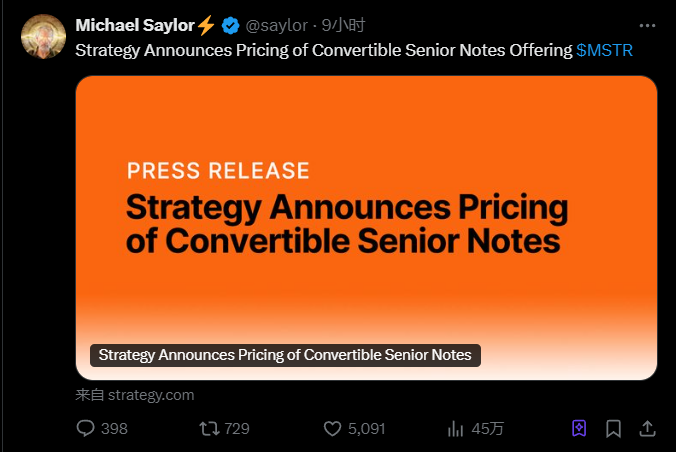The width and height of the screenshot is (676, 452).
Task: Click the 729 repost count
Action: coord(237,429)
